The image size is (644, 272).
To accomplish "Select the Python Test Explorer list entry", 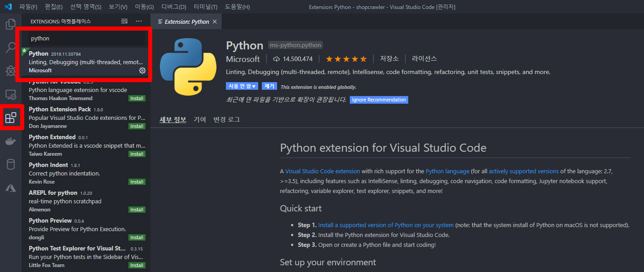I will (x=85, y=257).
